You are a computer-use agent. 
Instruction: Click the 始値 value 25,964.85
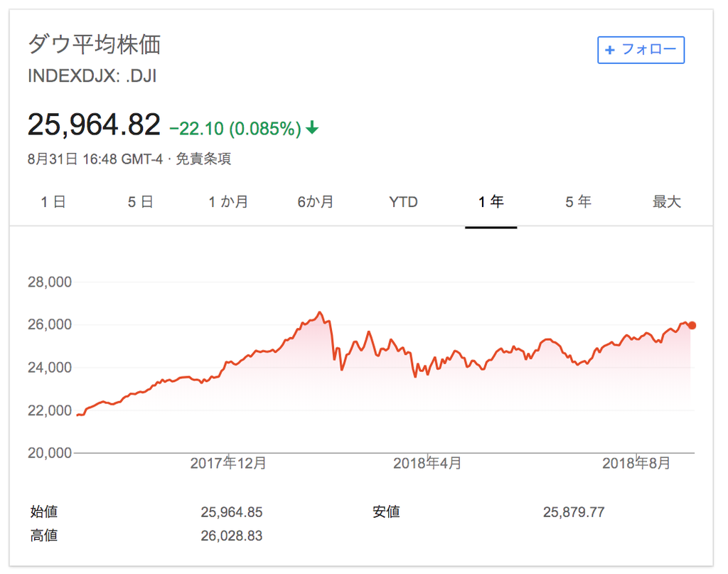pyautogui.click(x=232, y=512)
